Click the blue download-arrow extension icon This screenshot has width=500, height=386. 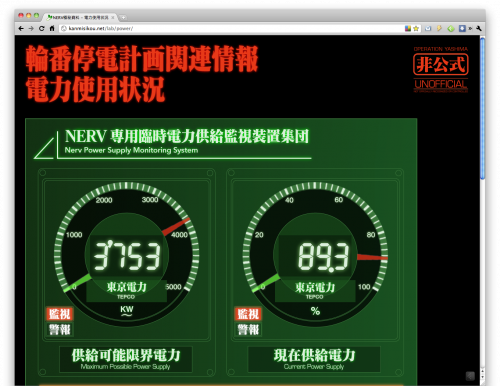462,29
